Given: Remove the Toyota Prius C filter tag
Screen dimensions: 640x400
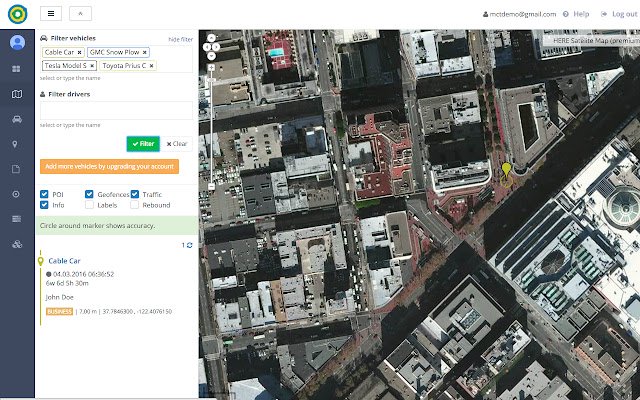Looking at the screenshot, I should click(151, 66).
